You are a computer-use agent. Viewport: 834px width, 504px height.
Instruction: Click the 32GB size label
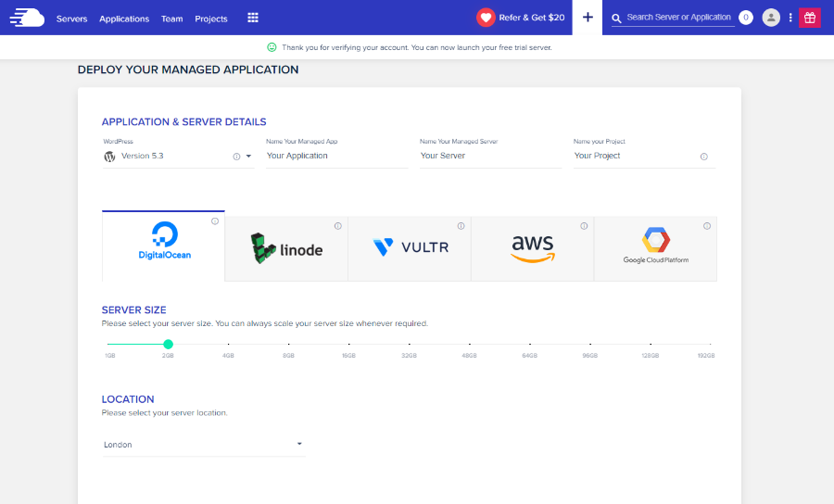pyautogui.click(x=409, y=355)
